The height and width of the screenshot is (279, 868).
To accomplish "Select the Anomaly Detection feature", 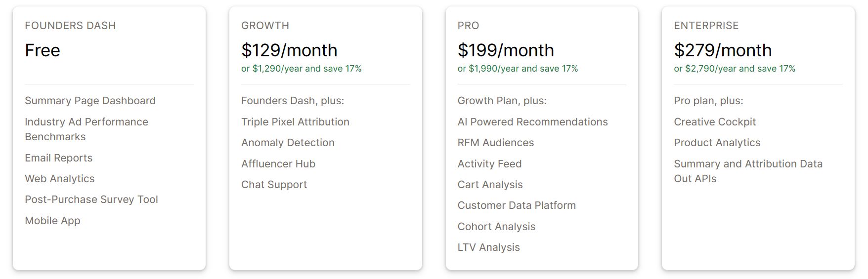I will (288, 143).
